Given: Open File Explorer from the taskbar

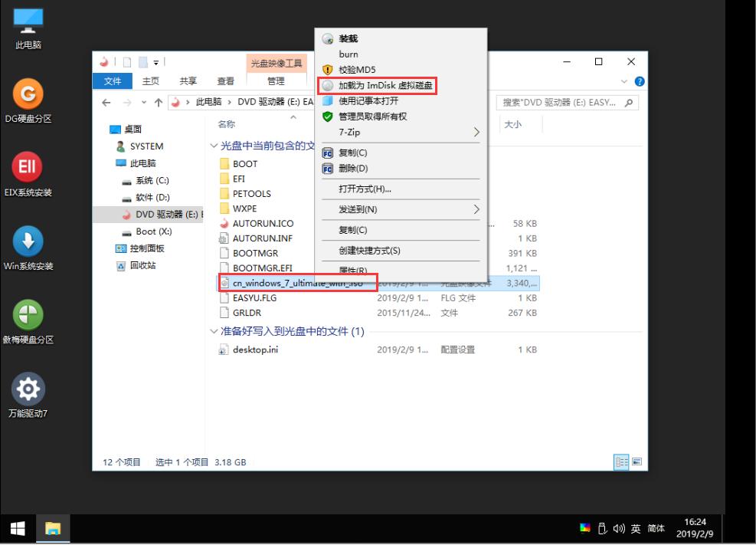Looking at the screenshot, I should pyautogui.click(x=52, y=528).
